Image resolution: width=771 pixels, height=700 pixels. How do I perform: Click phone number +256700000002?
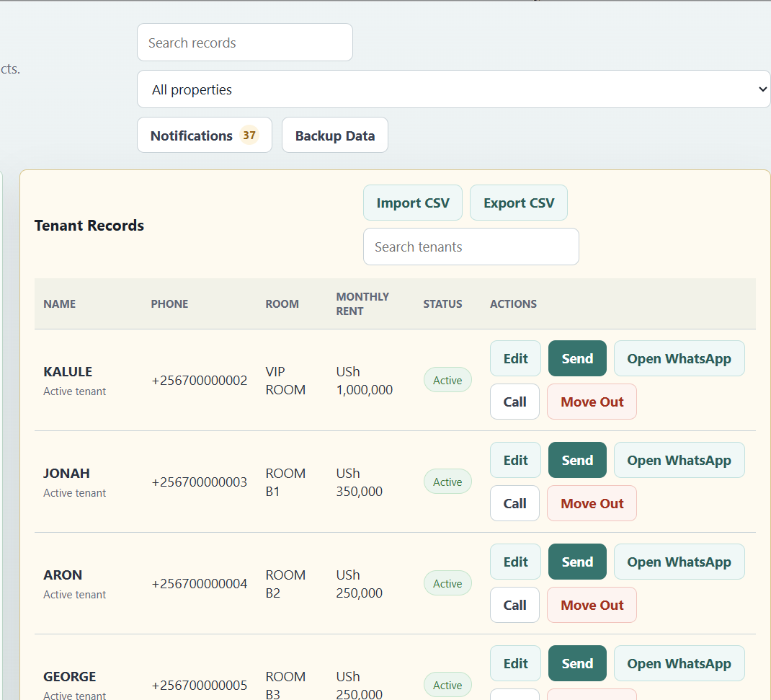(199, 380)
